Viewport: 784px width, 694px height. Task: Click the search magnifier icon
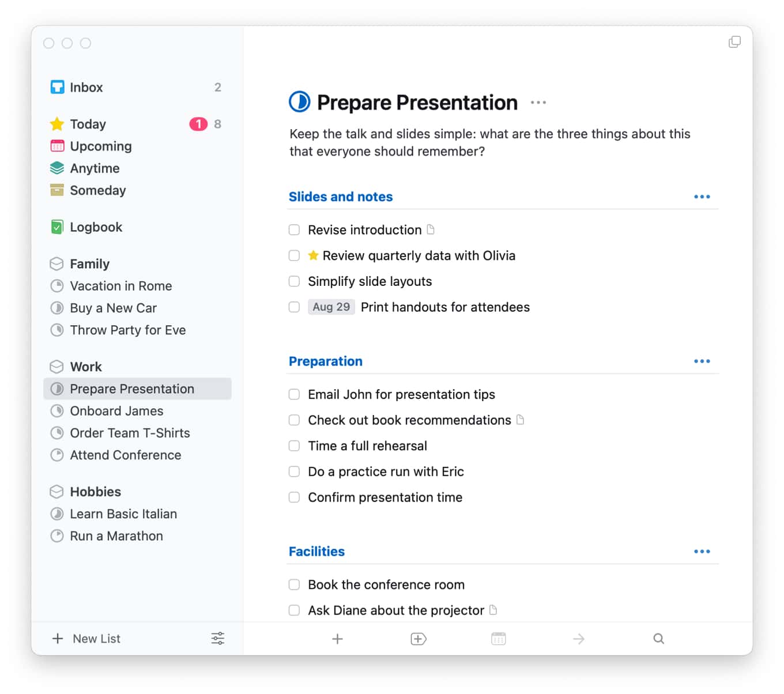click(659, 639)
